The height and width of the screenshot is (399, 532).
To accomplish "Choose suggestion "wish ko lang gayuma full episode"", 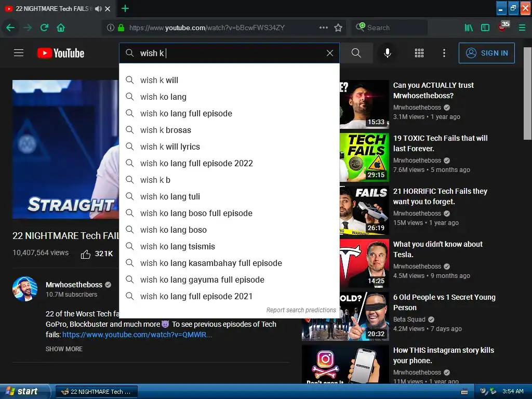I will pyautogui.click(x=229, y=280).
